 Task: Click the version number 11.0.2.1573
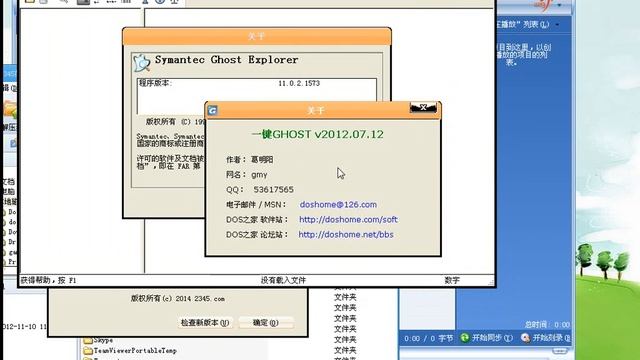[x=299, y=83]
